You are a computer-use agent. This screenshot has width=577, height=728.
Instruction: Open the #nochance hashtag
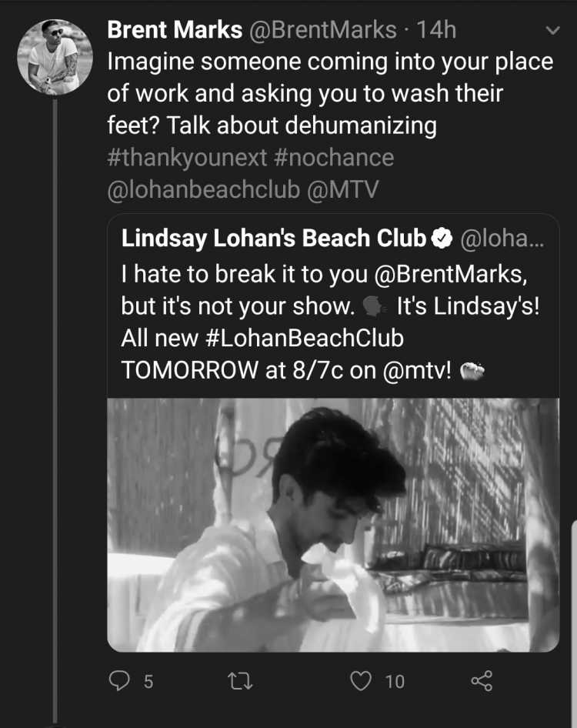(x=334, y=158)
